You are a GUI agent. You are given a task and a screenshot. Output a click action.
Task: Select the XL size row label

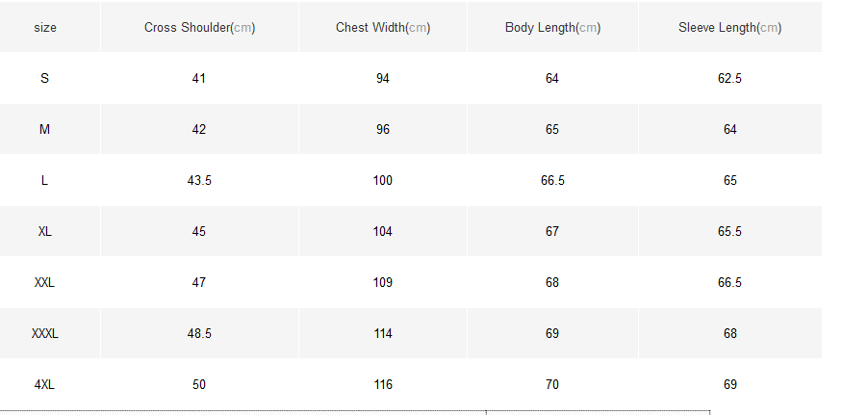click(x=45, y=232)
